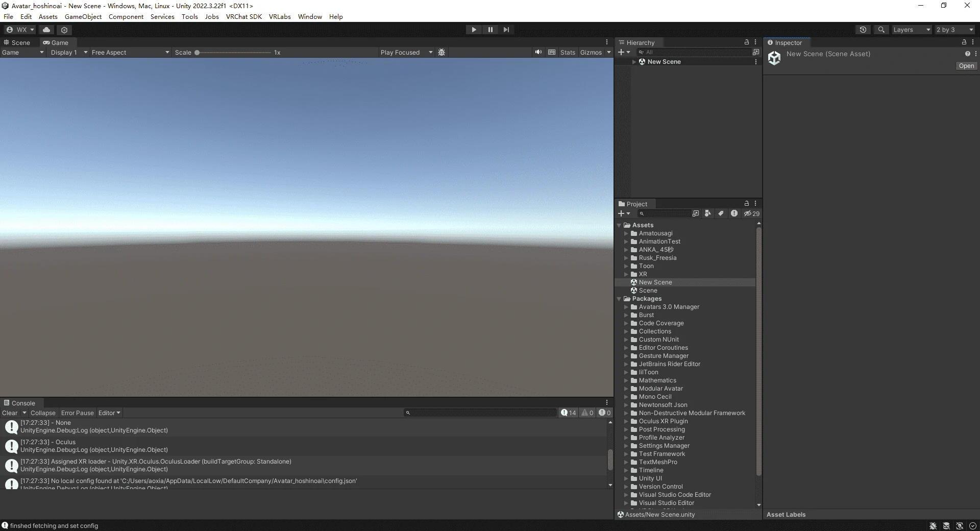Open Undo History icon in toolbar
Viewport: 980px width, 531px height.
point(863,30)
